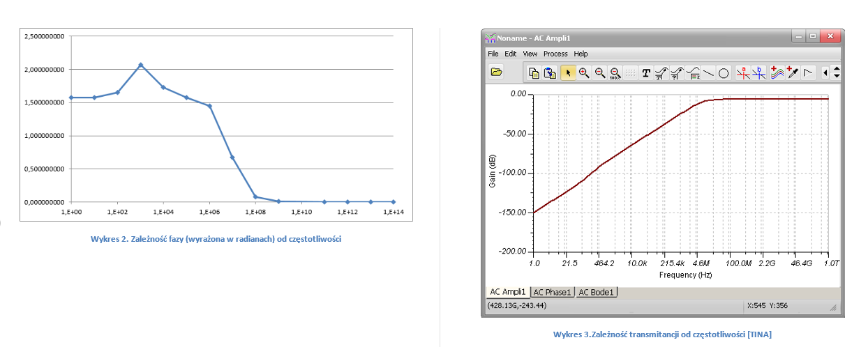This screenshot has width=868, height=347.
Task: Switch to the AC Bode1 tab
Action: (x=597, y=292)
